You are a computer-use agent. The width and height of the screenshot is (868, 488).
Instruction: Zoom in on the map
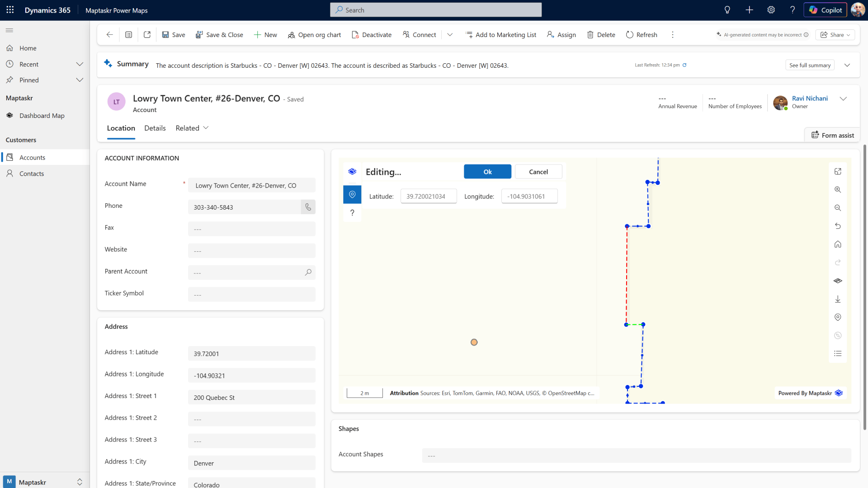click(838, 190)
